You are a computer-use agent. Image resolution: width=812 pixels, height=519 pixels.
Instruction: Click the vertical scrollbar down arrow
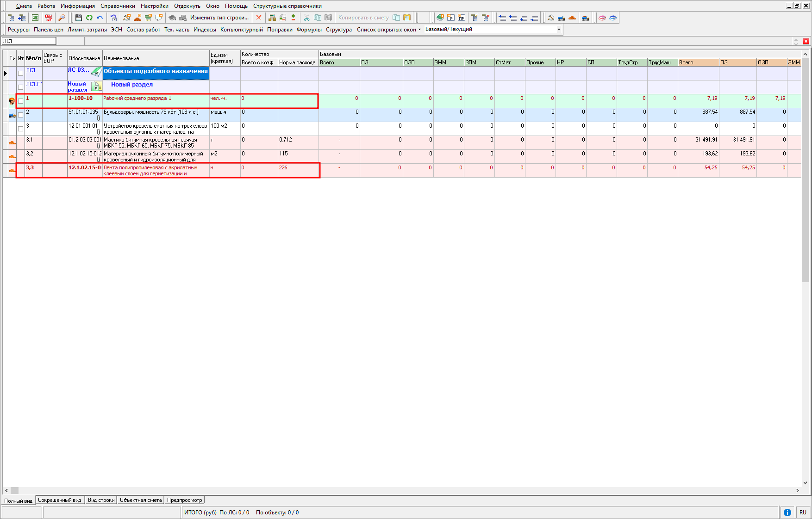(x=805, y=482)
